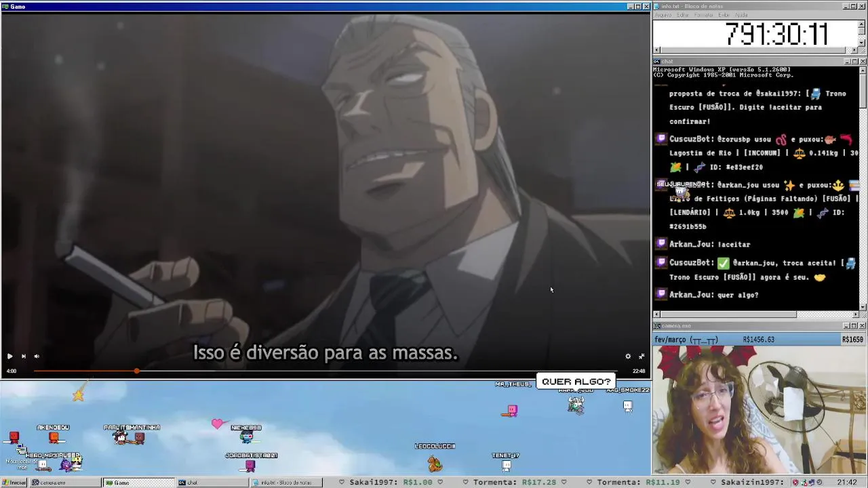Open Formatar menu in Bloco de notas
The image size is (868, 488).
(x=703, y=15)
